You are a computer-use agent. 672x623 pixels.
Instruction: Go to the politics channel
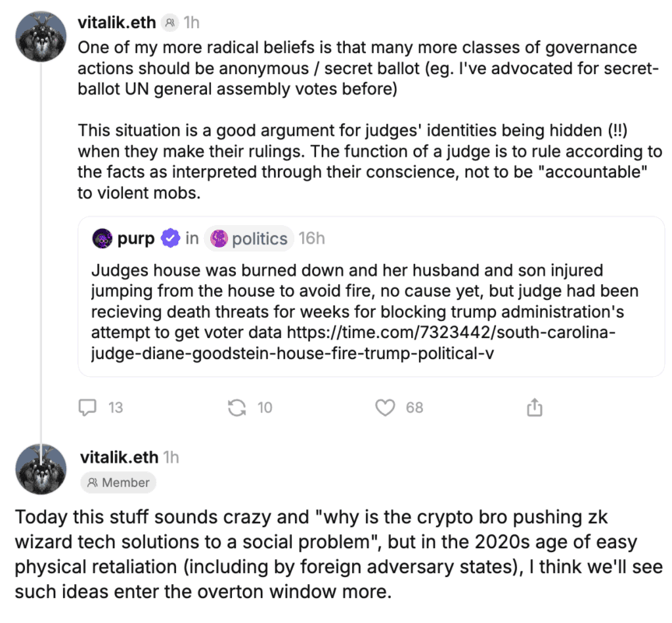click(x=259, y=239)
